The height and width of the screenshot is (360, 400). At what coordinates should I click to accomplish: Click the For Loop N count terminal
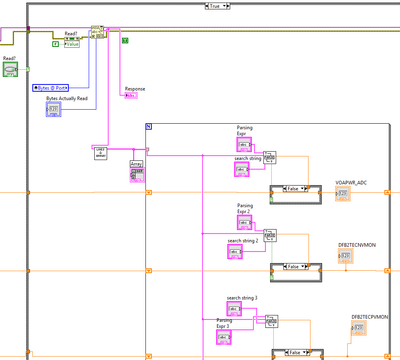pyautogui.click(x=149, y=127)
